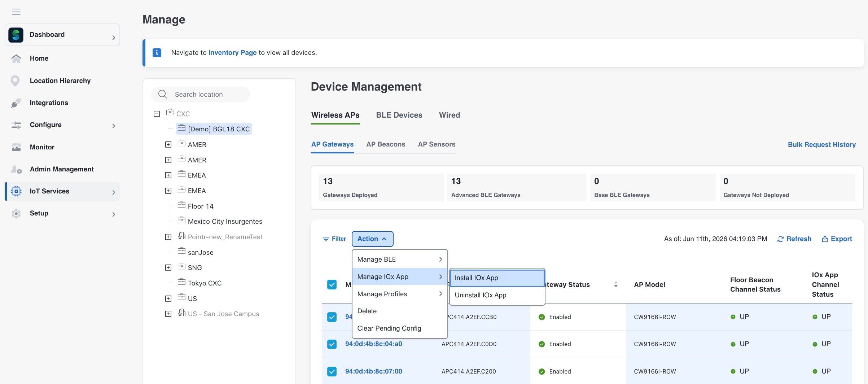The image size is (868, 384).
Task: Sort by Gateway Status column arrows
Action: point(616,285)
